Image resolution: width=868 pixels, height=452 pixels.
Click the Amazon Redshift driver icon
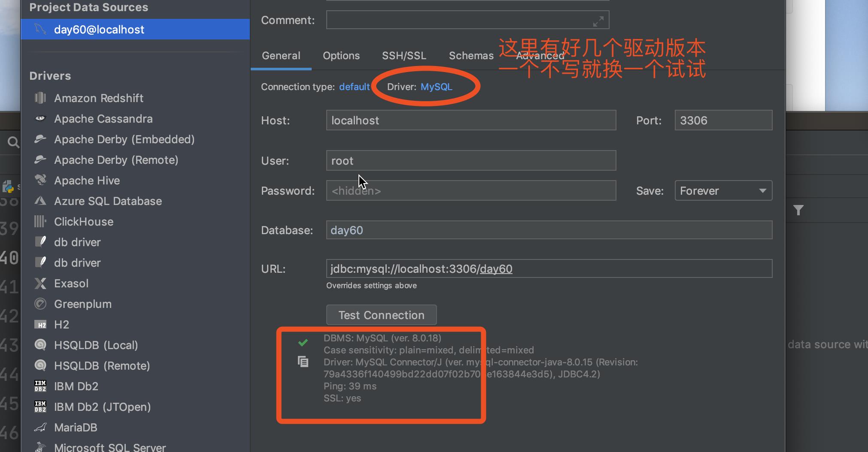(40, 98)
